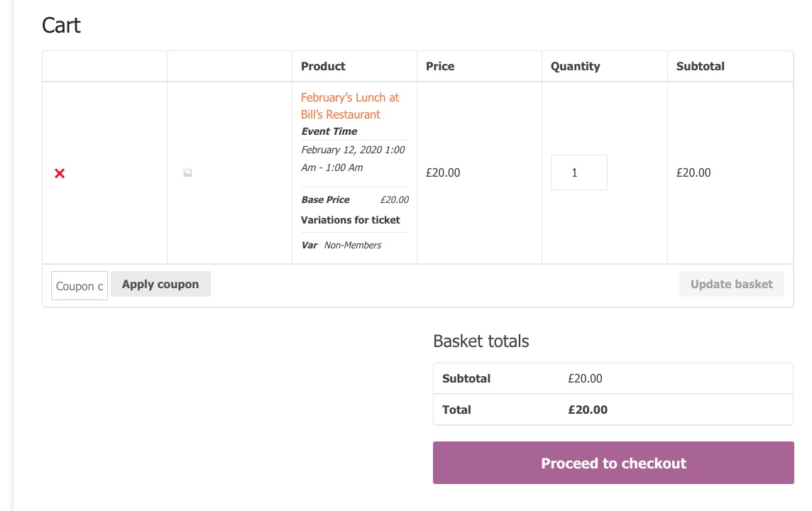Click the Non-Members variation value

pos(352,246)
